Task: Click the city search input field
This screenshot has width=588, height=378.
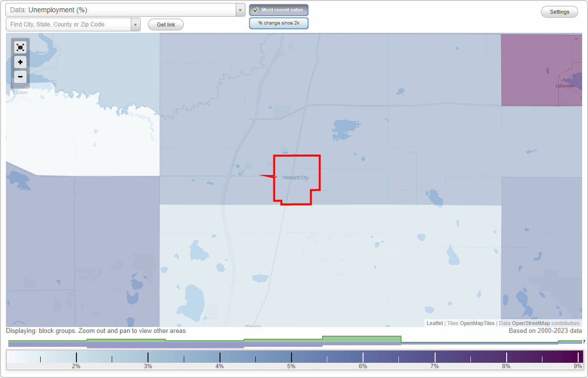Action: [x=69, y=24]
